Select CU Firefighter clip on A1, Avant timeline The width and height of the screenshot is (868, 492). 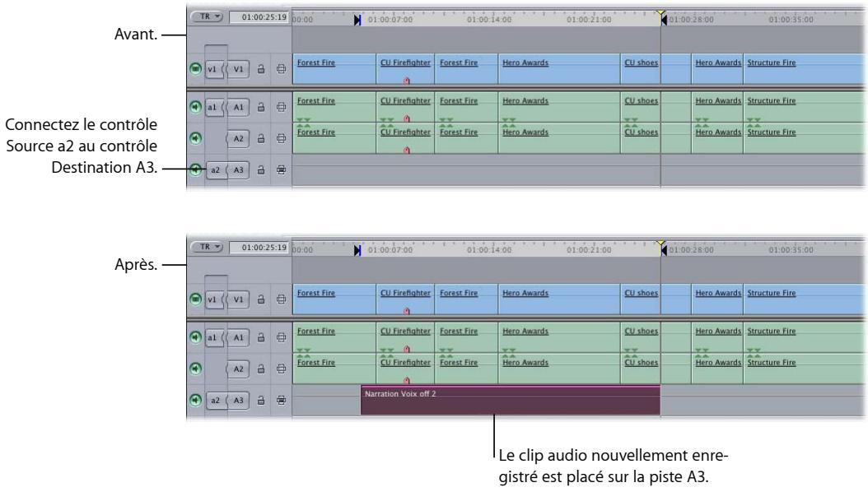(405, 107)
